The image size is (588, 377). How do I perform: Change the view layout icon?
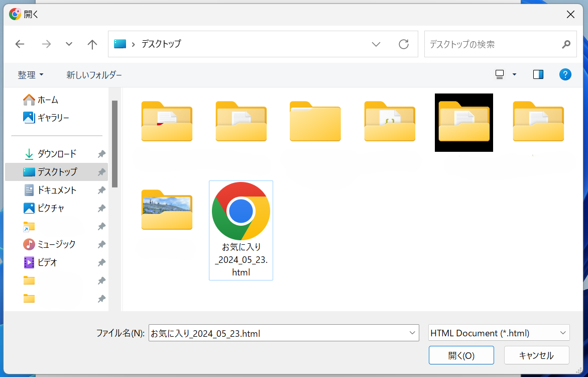click(500, 74)
